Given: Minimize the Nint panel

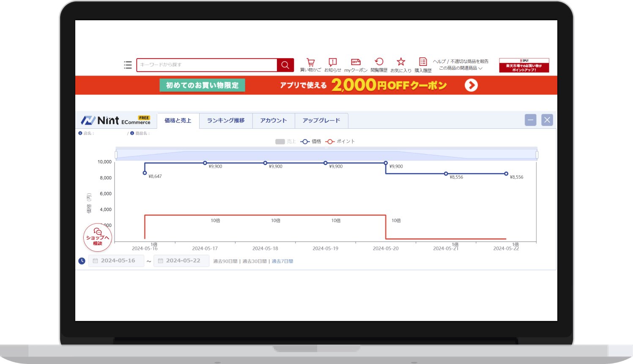Looking at the screenshot, I should click(x=530, y=120).
